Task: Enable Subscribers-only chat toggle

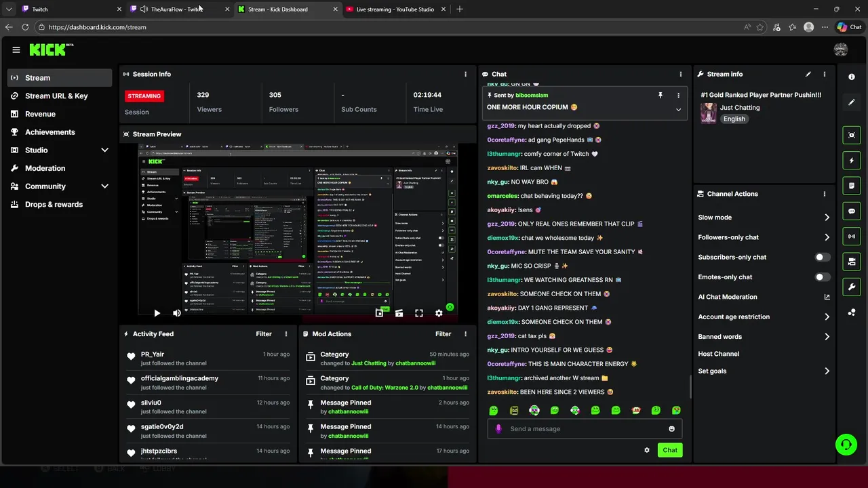Action: click(822, 257)
